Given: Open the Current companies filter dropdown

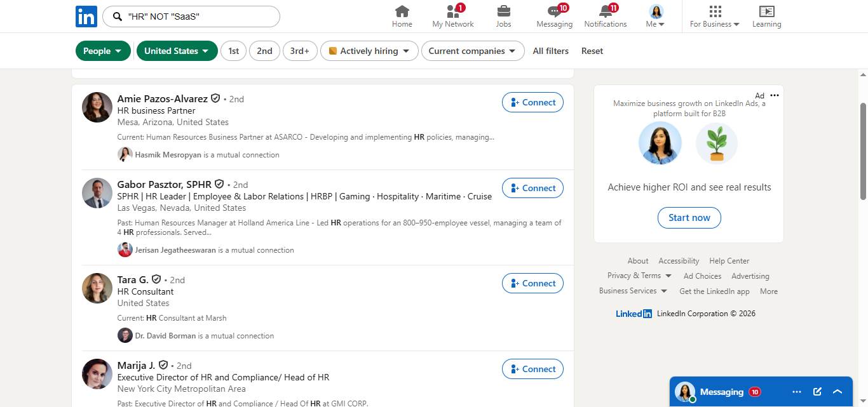Looking at the screenshot, I should click(x=473, y=51).
